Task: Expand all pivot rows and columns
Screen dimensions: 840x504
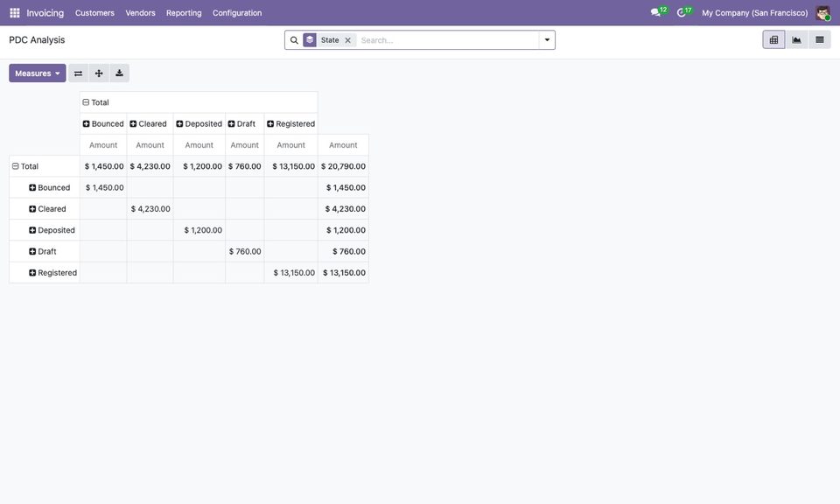Action: click(99, 73)
